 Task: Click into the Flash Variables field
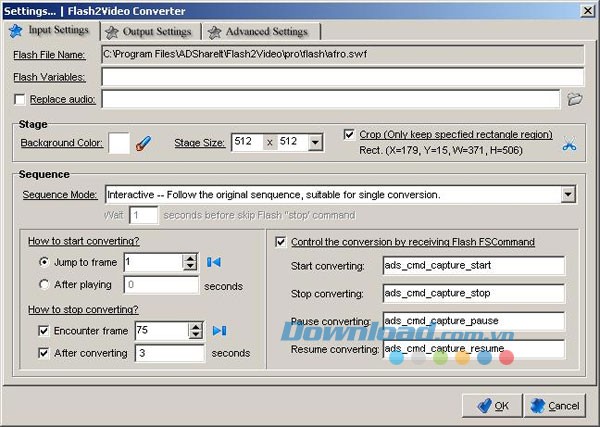[343, 77]
